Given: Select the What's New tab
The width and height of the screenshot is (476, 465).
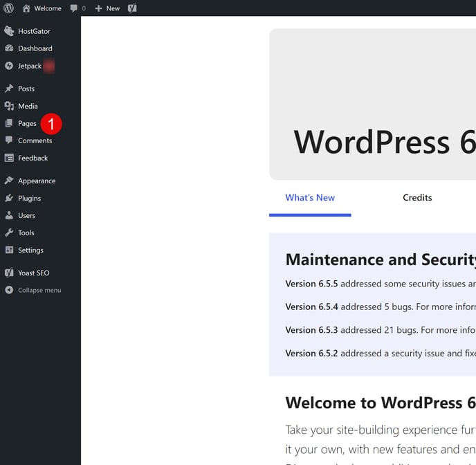Looking at the screenshot, I should tap(310, 198).
